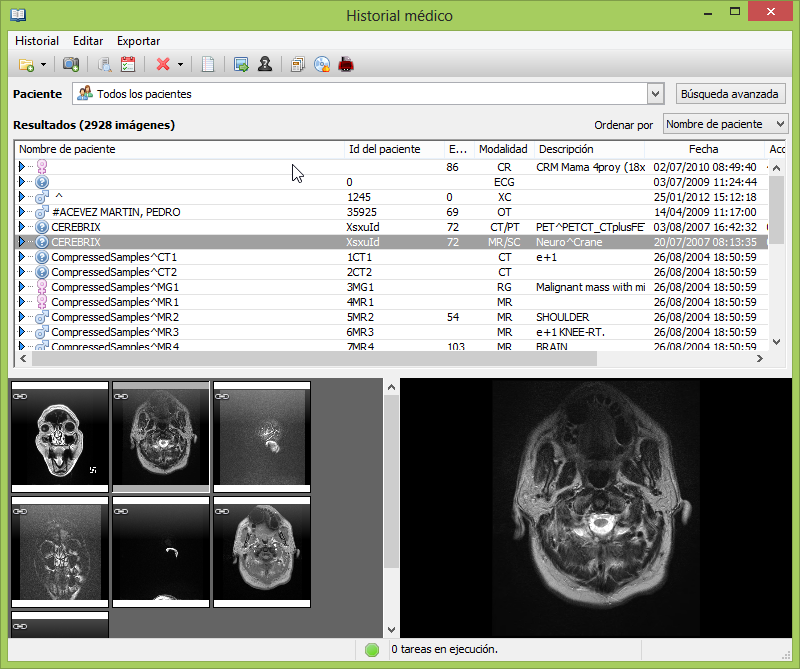The height and width of the screenshot is (669, 800).
Task: Select patient CompressedSamples^MR2
Action: click(115, 317)
